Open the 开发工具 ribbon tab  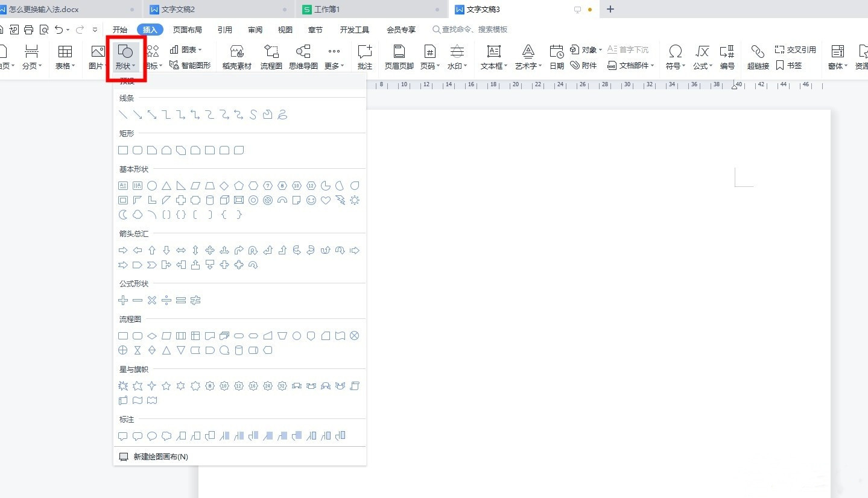(x=355, y=30)
